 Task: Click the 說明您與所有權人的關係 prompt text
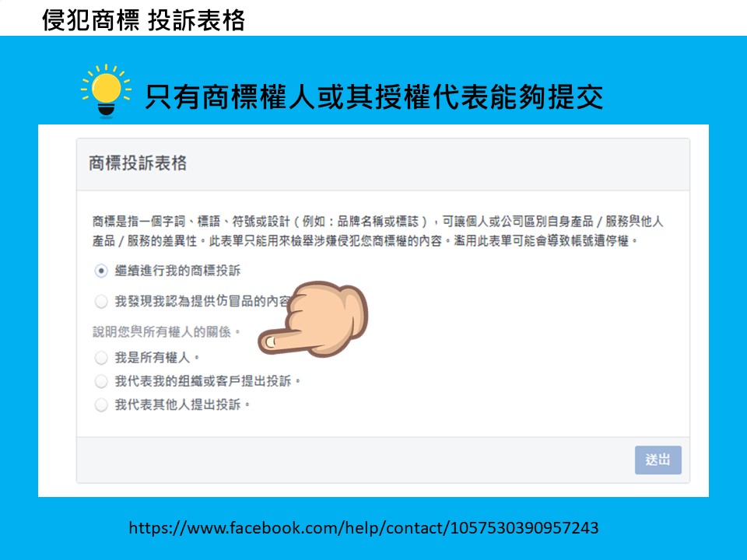click(x=167, y=331)
